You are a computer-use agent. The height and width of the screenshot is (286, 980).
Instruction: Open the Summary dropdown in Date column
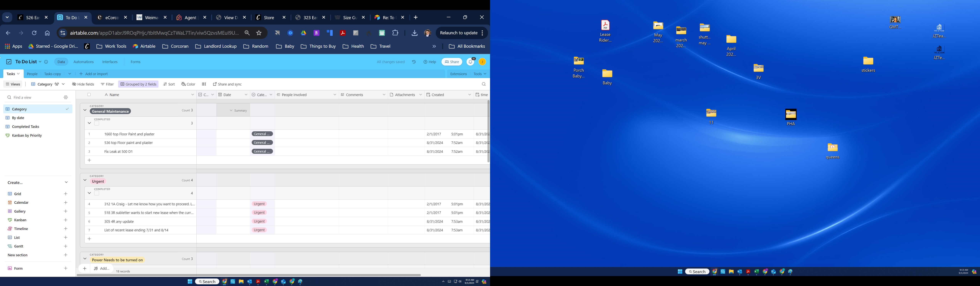pos(238,110)
